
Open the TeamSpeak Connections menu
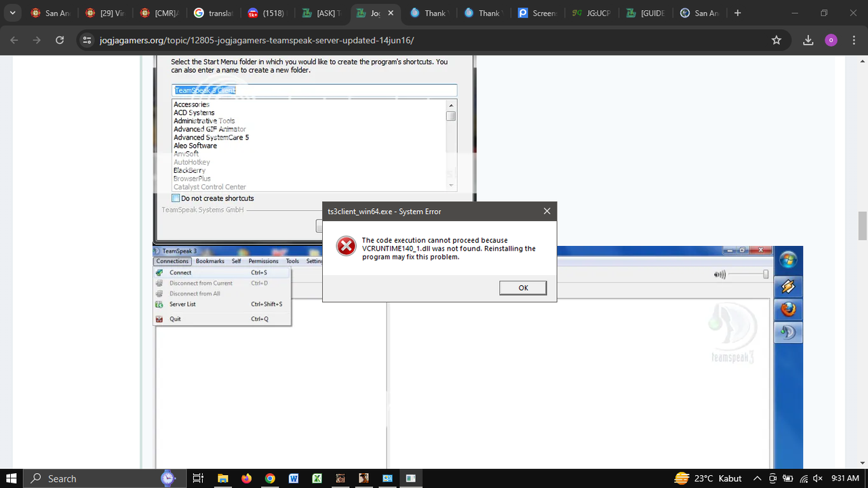click(172, 261)
